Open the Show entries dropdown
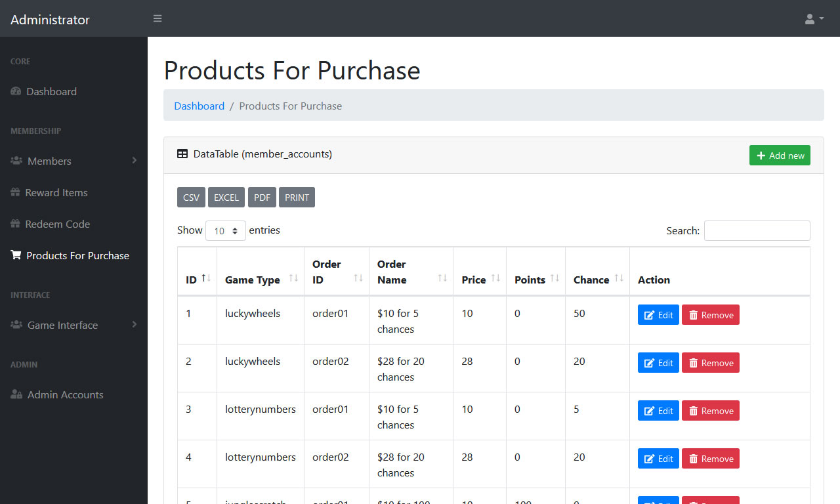This screenshot has height=504, width=840. coord(226,230)
